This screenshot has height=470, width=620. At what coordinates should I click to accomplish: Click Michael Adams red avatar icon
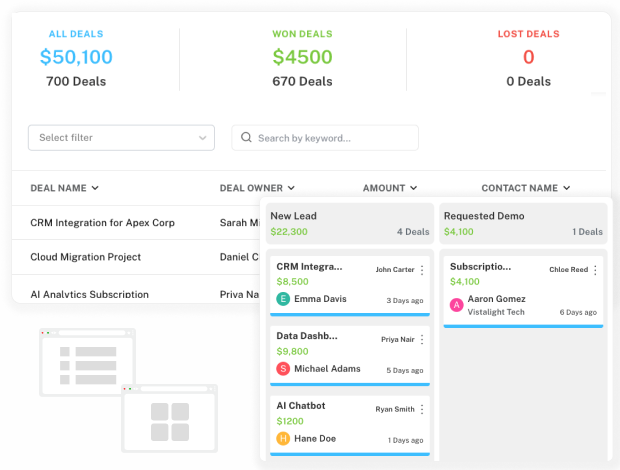click(283, 369)
